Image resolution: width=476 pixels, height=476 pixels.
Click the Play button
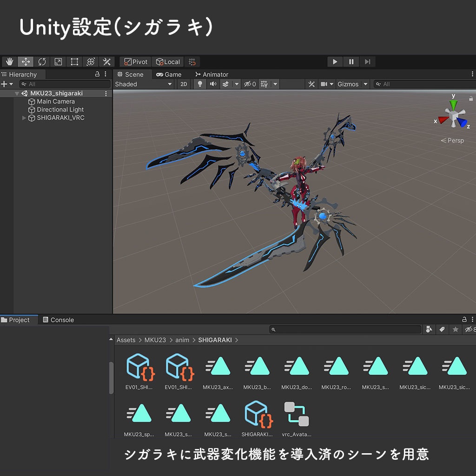[335, 62]
